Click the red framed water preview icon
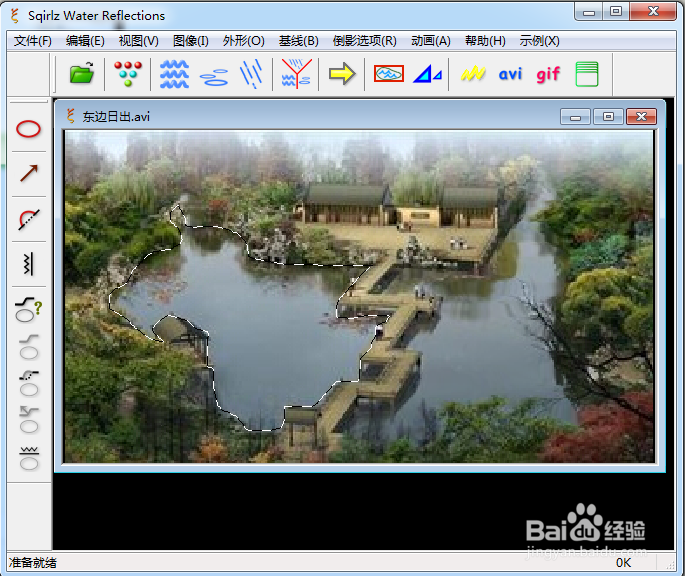This screenshot has width=685, height=576. coord(389,73)
